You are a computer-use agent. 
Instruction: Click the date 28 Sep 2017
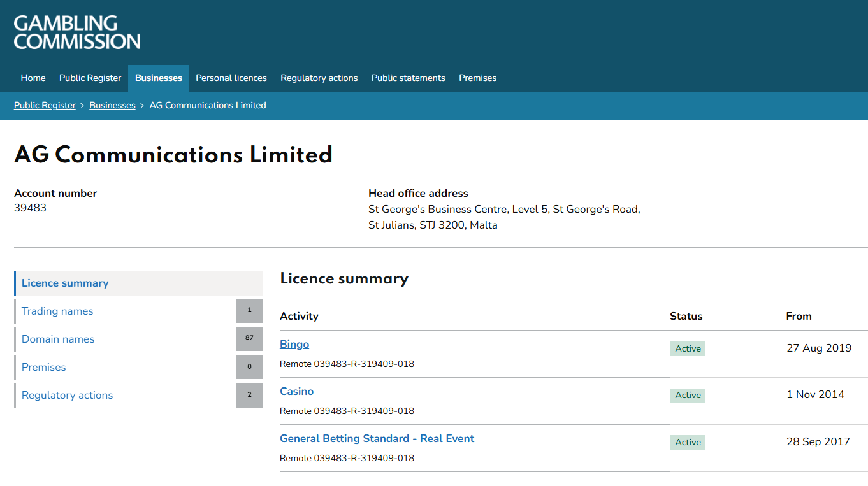point(818,441)
